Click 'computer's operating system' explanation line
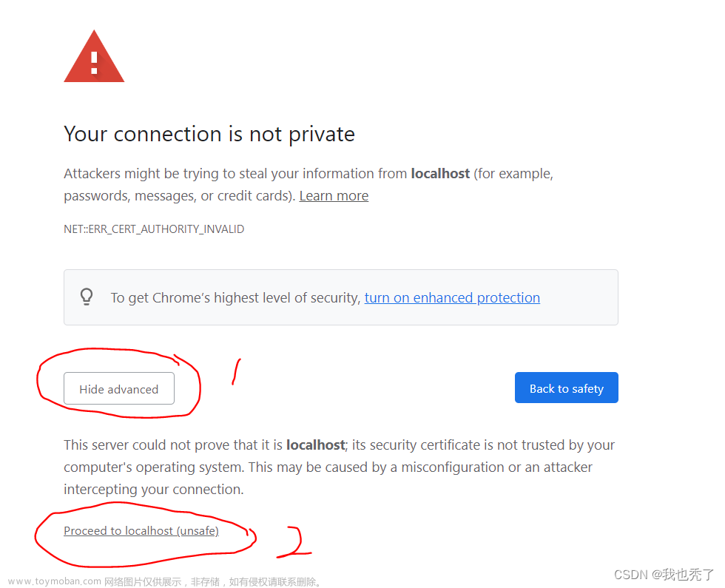The width and height of the screenshot is (725, 588). [x=154, y=467]
